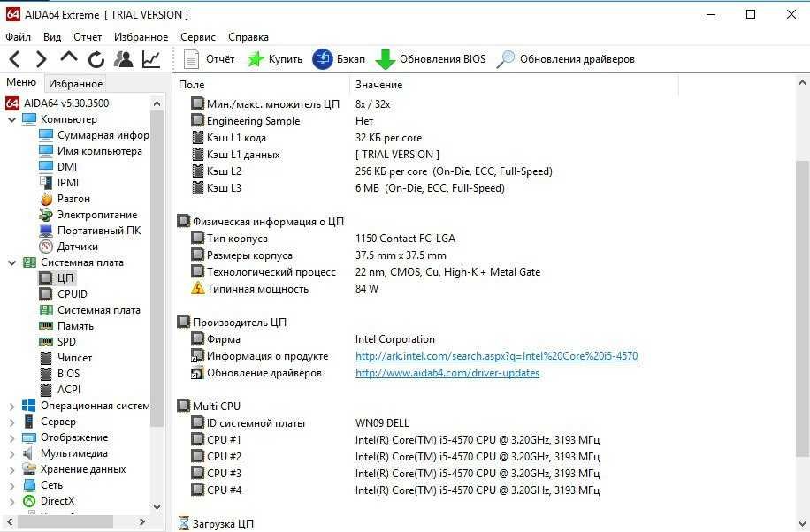Select Имя компьютера tree item
This screenshot has width=810, height=532.
pos(90,151)
